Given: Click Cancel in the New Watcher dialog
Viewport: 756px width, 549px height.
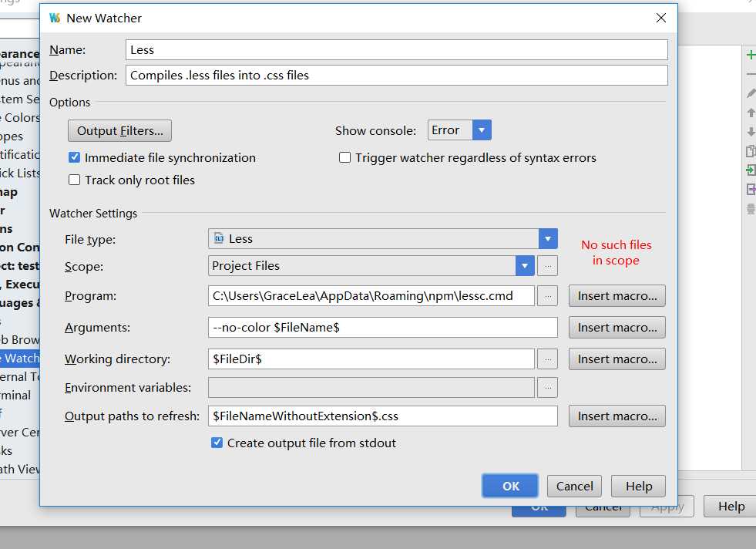Looking at the screenshot, I should [x=574, y=486].
